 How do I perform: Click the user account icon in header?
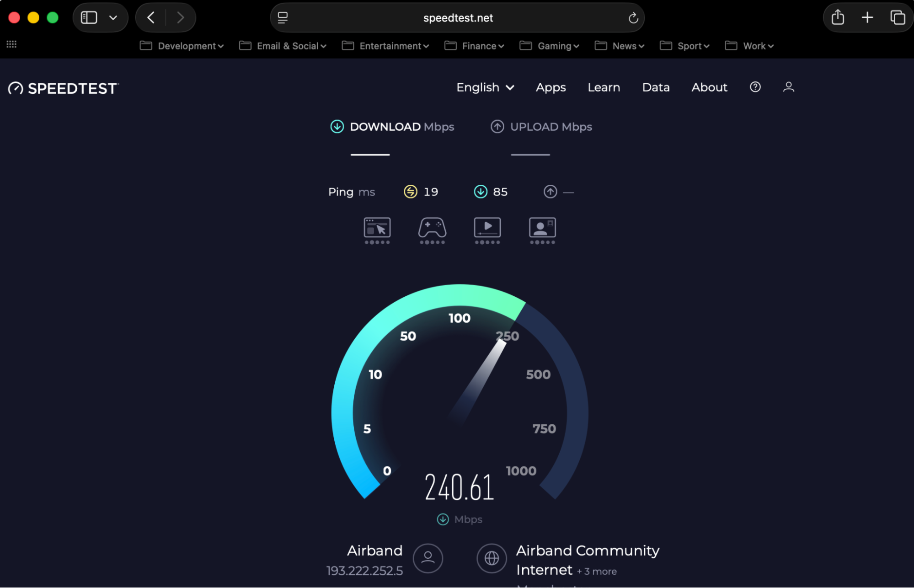click(x=788, y=87)
